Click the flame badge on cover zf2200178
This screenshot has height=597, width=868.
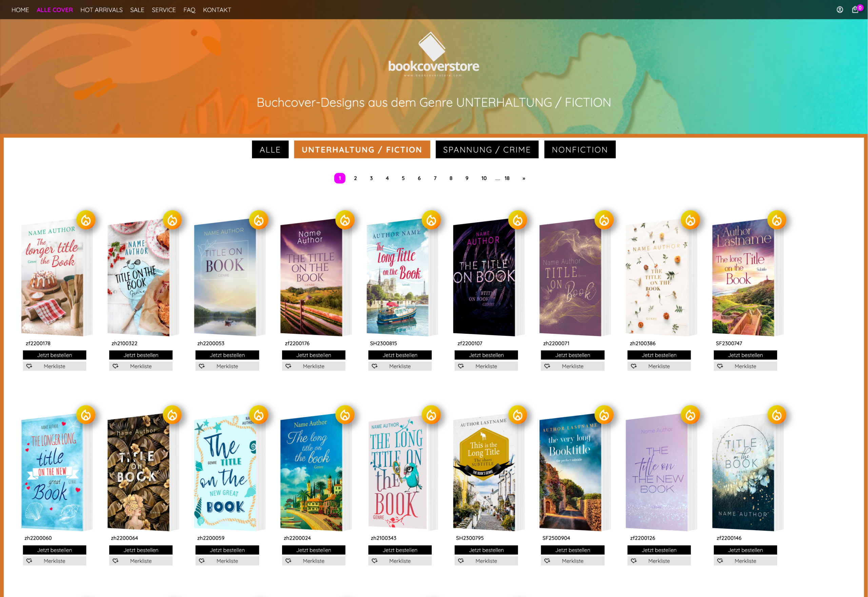[86, 220]
